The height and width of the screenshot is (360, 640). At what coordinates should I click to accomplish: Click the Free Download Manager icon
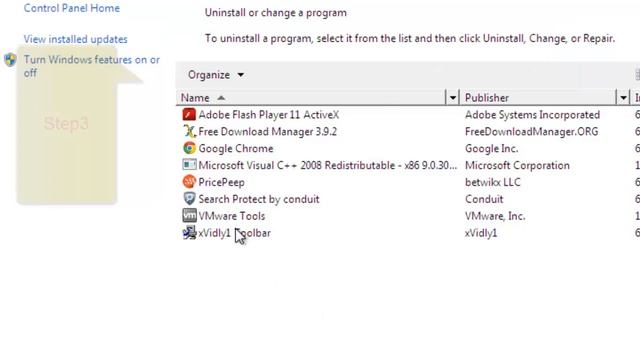click(189, 131)
